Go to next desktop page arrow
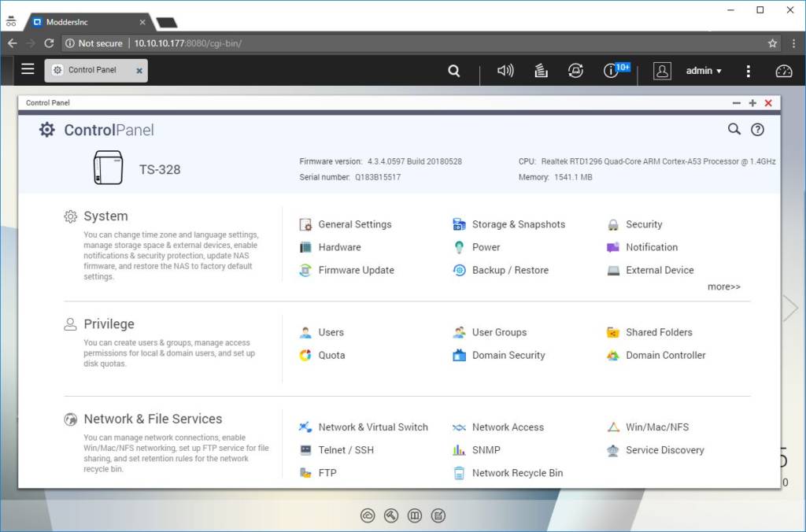The width and height of the screenshot is (806, 532). pos(790,308)
